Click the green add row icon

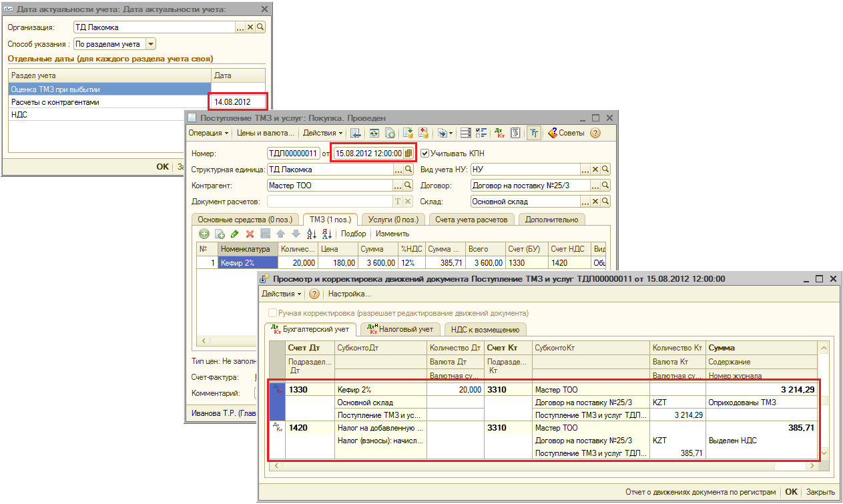click(204, 234)
